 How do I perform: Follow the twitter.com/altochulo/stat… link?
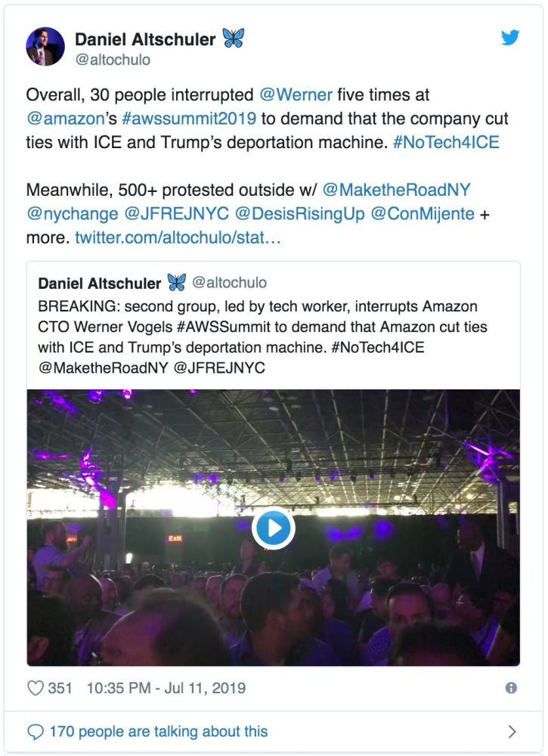click(x=178, y=238)
